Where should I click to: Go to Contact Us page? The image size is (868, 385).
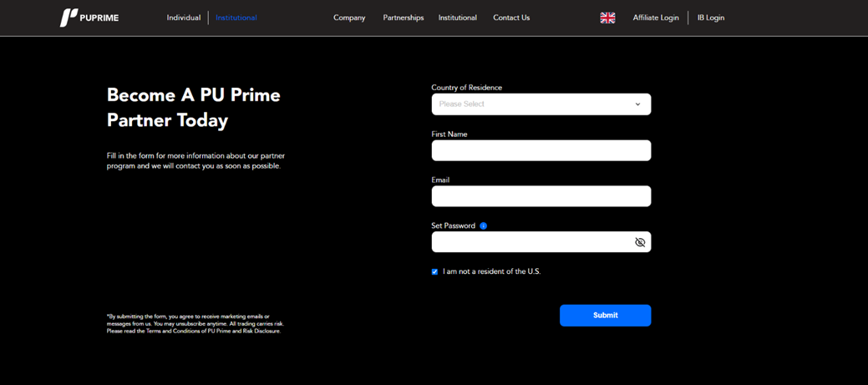[511, 18]
